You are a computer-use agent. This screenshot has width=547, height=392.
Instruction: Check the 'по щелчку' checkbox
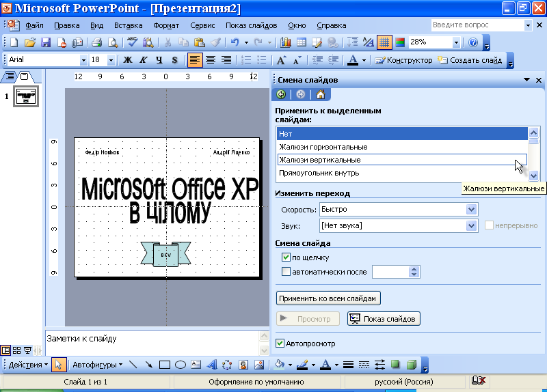tap(286, 257)
